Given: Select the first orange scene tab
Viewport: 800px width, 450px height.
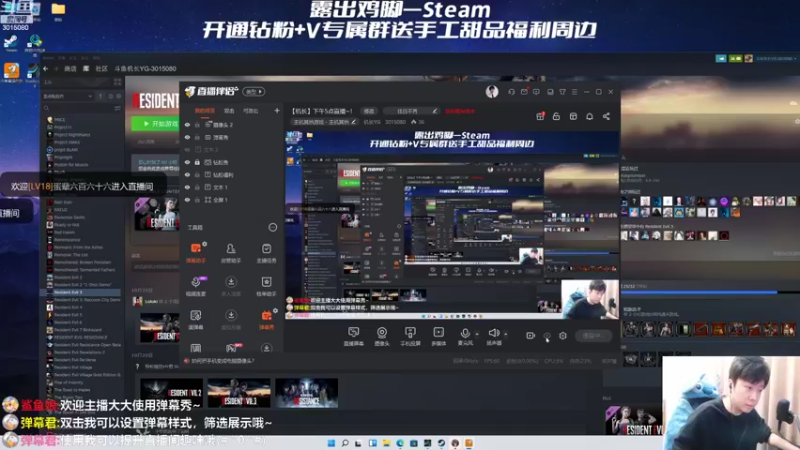Looking at the screenshot, I should coord(205,110).
